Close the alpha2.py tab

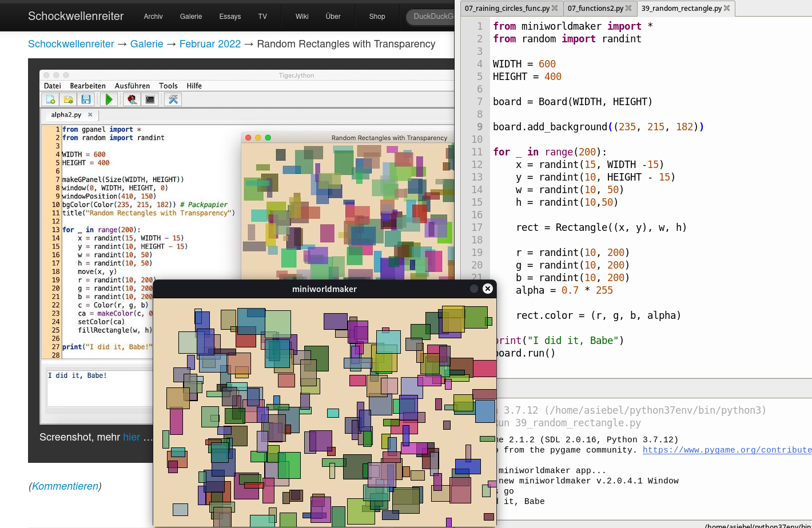(90, 115)
